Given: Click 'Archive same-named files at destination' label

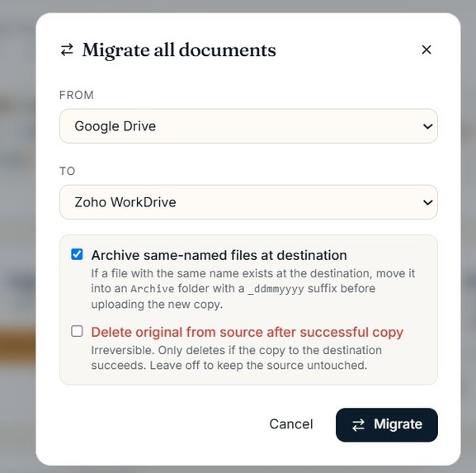Looking at the screenshot, I should (219, 255).
